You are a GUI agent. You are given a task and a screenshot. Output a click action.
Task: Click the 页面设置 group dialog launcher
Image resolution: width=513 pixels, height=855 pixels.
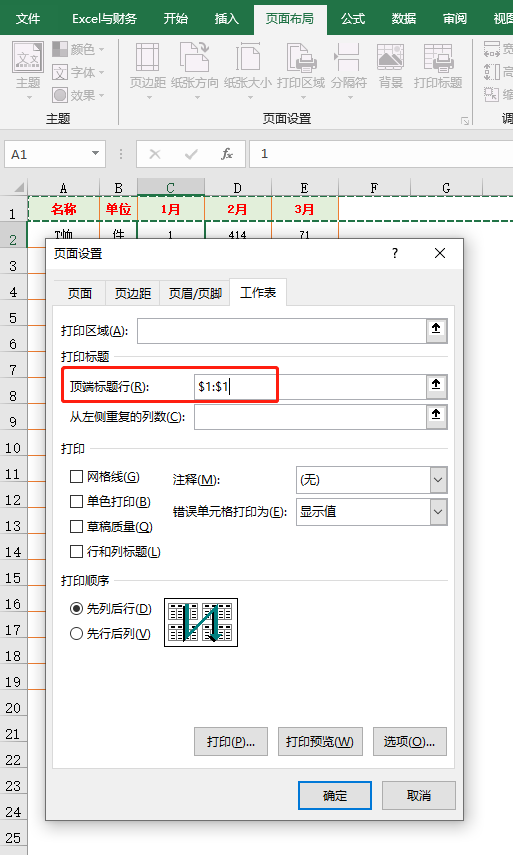[465, 121]
